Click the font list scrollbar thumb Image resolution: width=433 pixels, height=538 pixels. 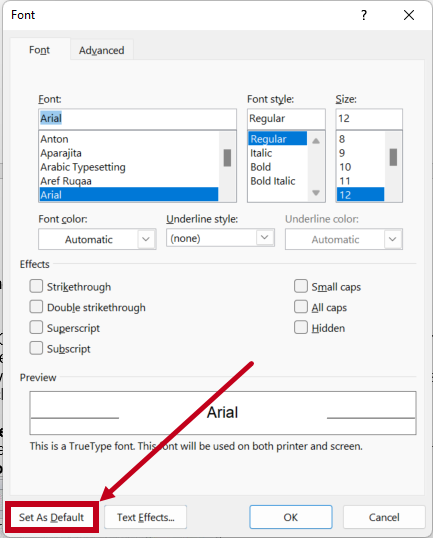227,157
